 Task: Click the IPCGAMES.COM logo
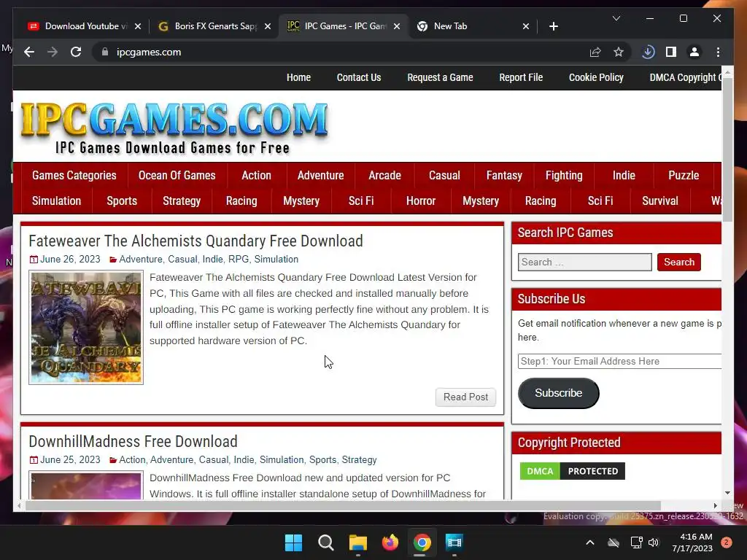(x=174, y=128)
